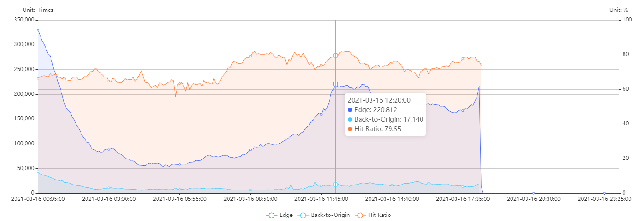Select highlighted Back-to-Origin point on 12:20 line
The image size is (644, 221).
coord(335,185)
